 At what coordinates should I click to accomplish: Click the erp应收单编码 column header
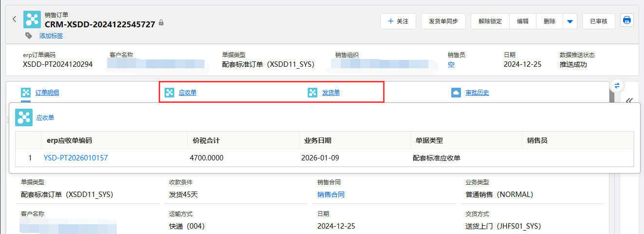point(69,140)
